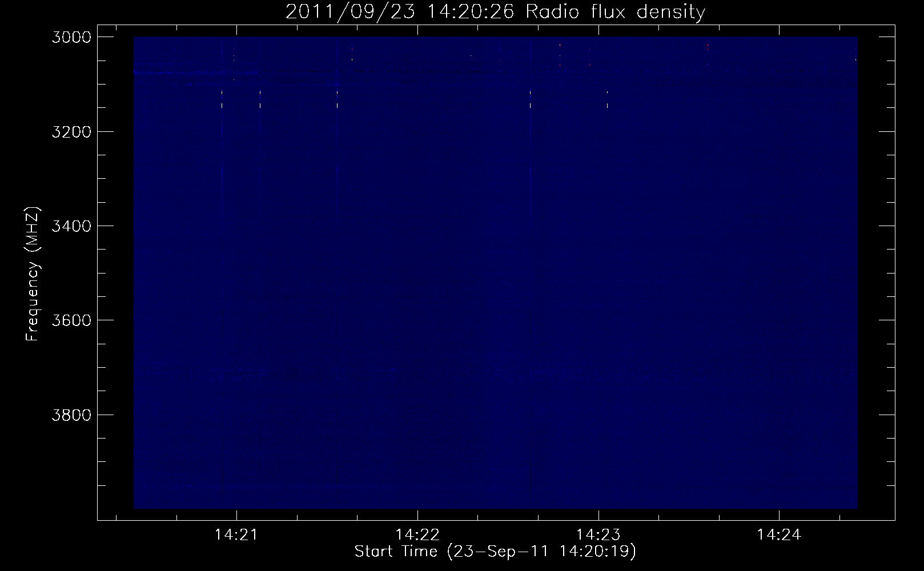Click the 14:21 time tick label

click(236, 534)
